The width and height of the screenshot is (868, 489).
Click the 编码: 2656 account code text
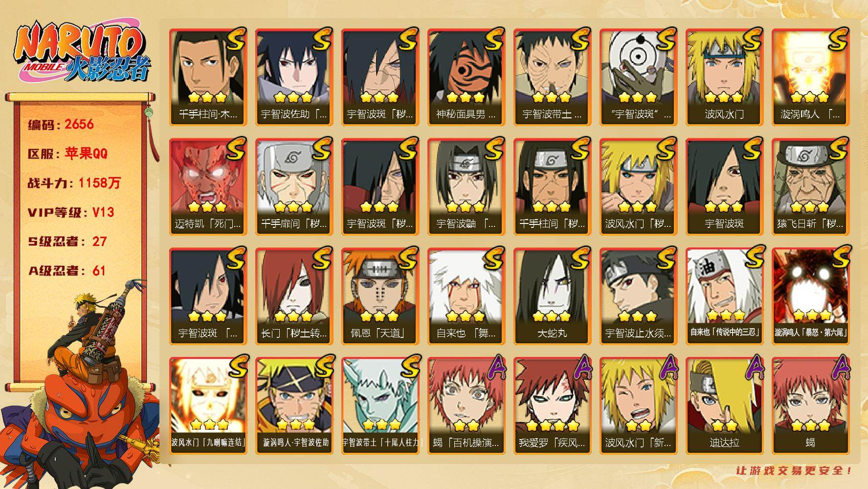coord(61,124)
